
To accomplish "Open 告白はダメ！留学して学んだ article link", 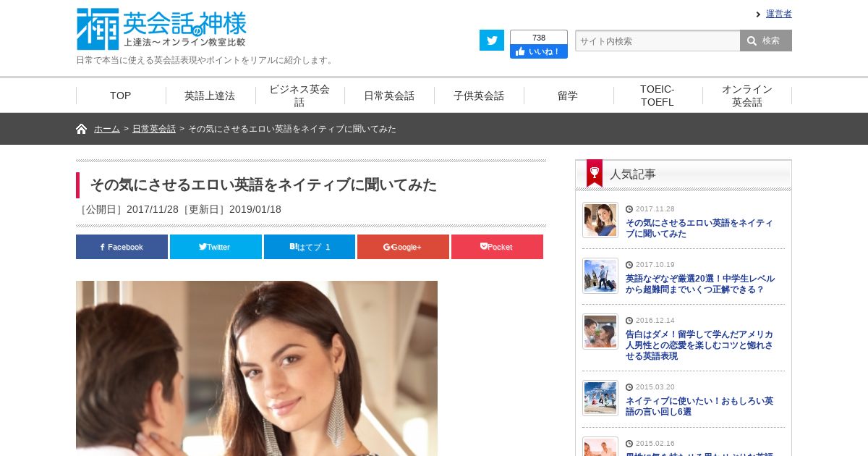I will (699, 345).
